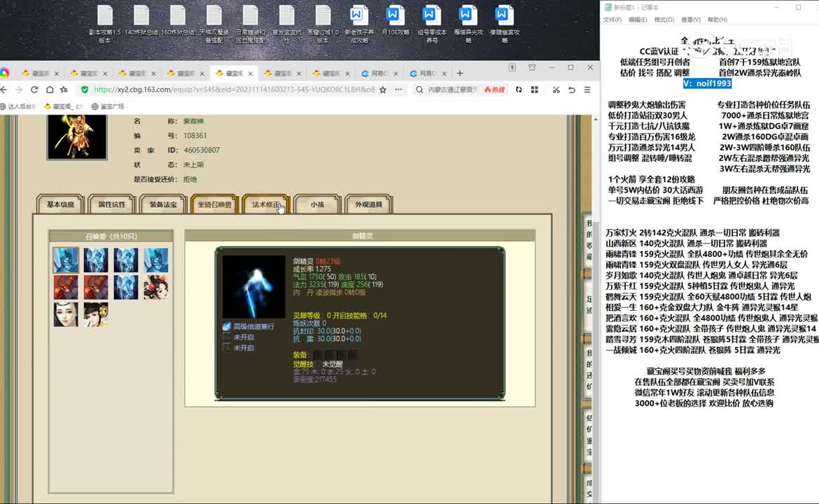The height and width of the screenshot is (504, 819).
Task: Open a new browser tab
Action: tap(460, 73)
